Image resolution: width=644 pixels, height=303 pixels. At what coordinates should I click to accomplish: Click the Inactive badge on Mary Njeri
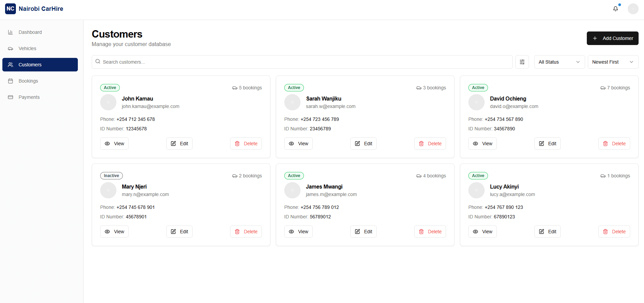(x=111, y=176)
